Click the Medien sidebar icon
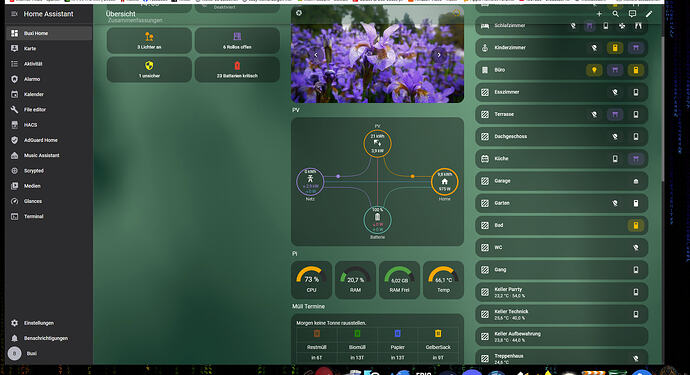This screenshot has height=375, width=690. [x=15, y=186]
